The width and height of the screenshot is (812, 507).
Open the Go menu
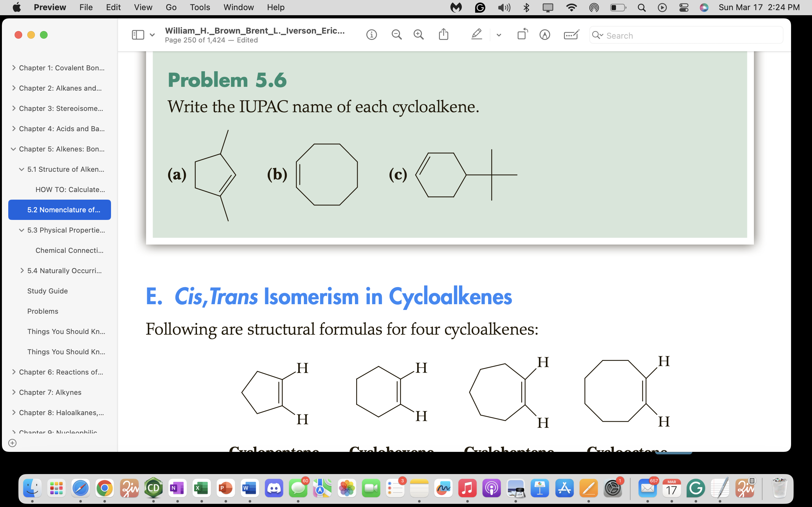pos(171,7)
